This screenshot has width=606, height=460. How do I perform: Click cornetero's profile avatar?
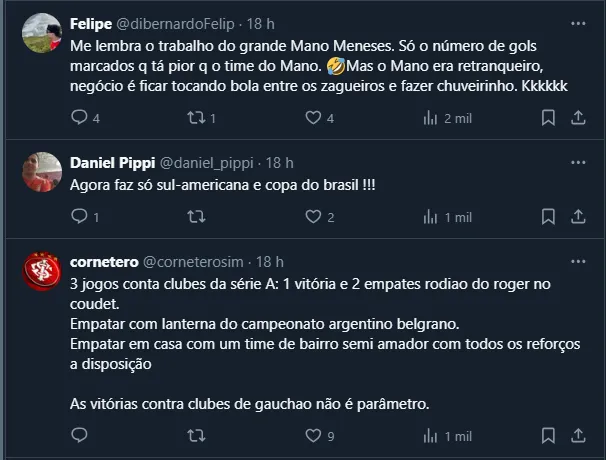tap(42, 272)
